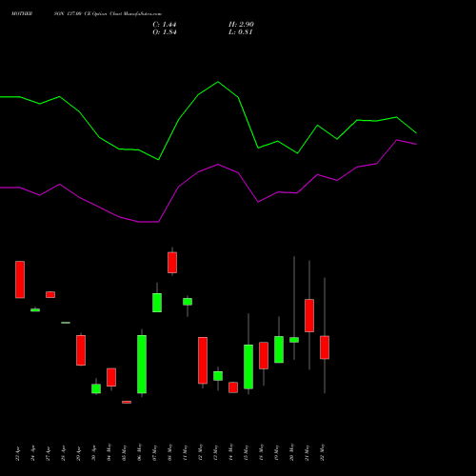Select the 22 Apr date label
Viewport: 476px width, 476px height.
[x=18, y=453]
